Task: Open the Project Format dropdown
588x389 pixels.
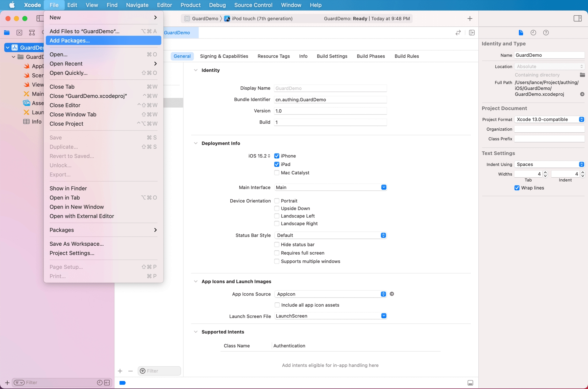Action: pyautogui.click(x=549, y=119)
